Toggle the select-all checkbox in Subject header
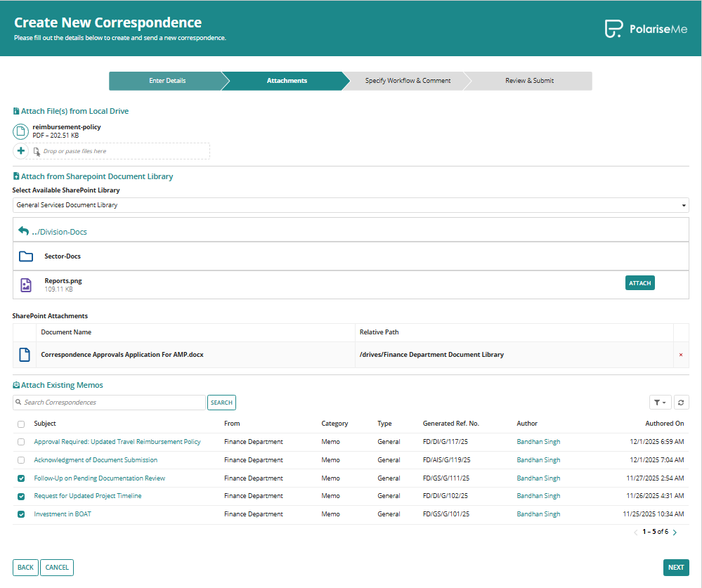This screenshot has height=588, width=702. tap(21, 424)
